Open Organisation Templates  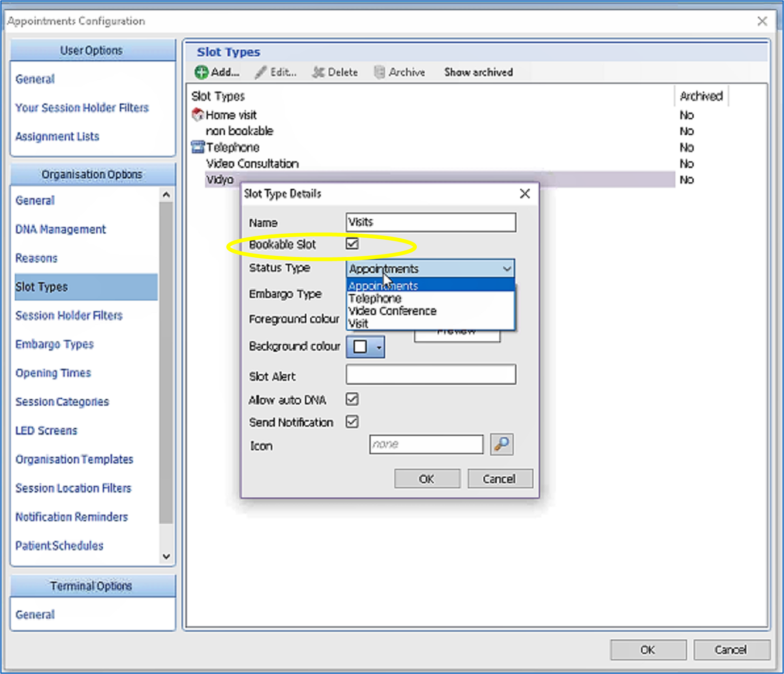pyautogui.click(x=74, y=460)
